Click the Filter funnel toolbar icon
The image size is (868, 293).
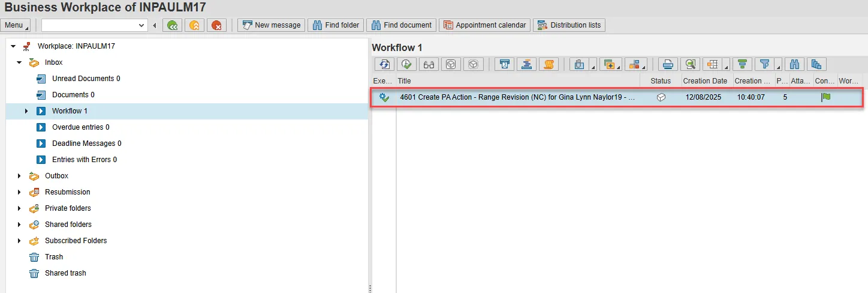(x=764, y=64)
